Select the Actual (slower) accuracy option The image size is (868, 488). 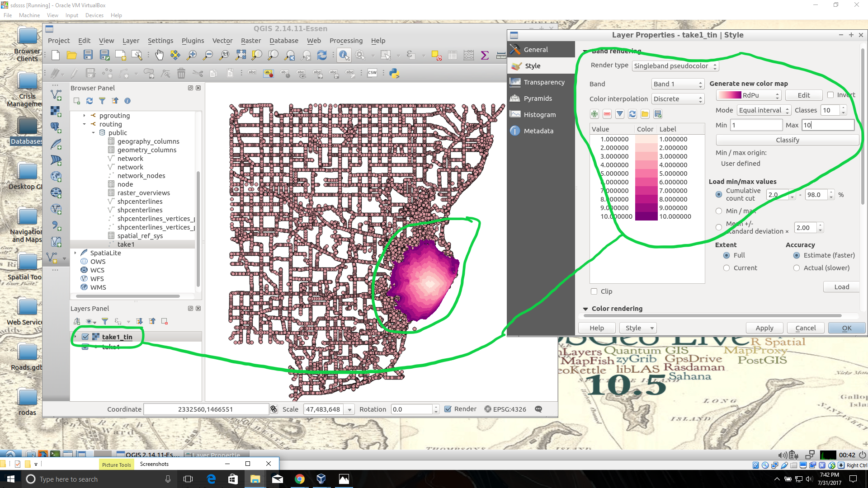click(797, 268)
